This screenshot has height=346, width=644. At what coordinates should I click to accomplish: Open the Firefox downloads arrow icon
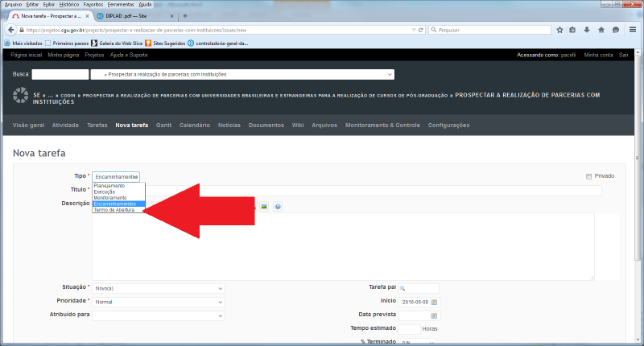point(587,30)
